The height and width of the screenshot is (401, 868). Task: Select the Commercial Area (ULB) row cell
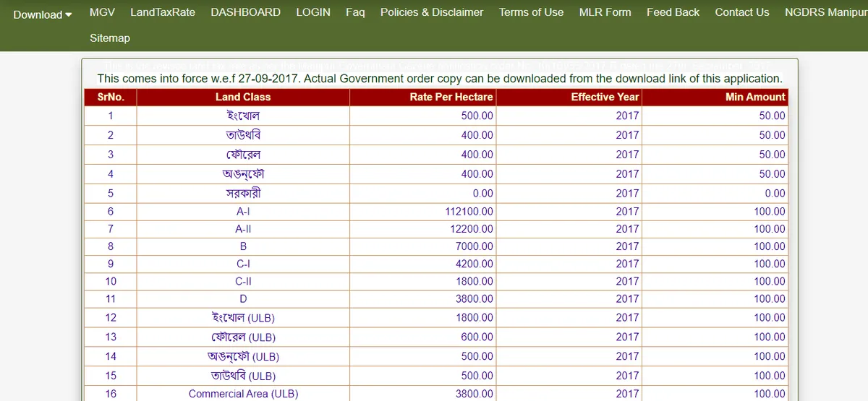click(243, 394)
